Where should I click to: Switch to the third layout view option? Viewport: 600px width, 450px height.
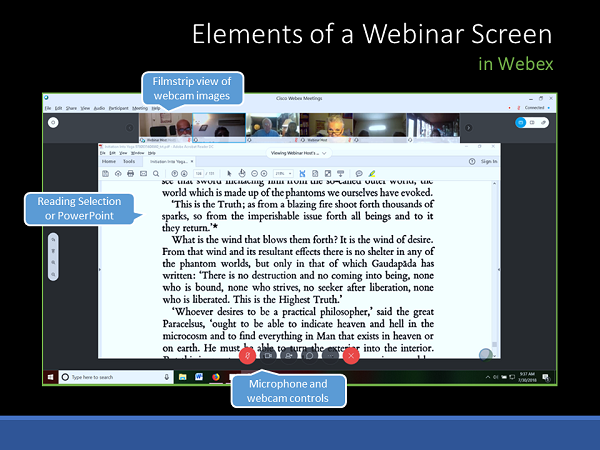pyautogui.click(x=543, y=122)
